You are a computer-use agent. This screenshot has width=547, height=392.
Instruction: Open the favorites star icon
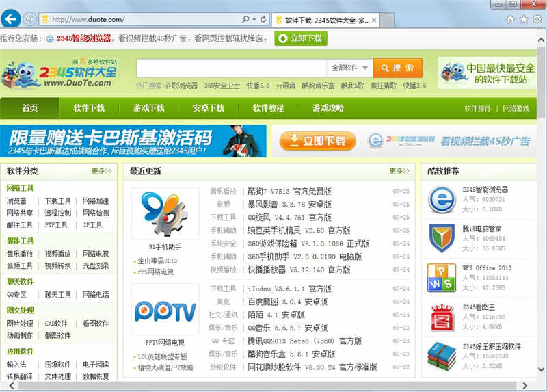click(x=524, y=20)
